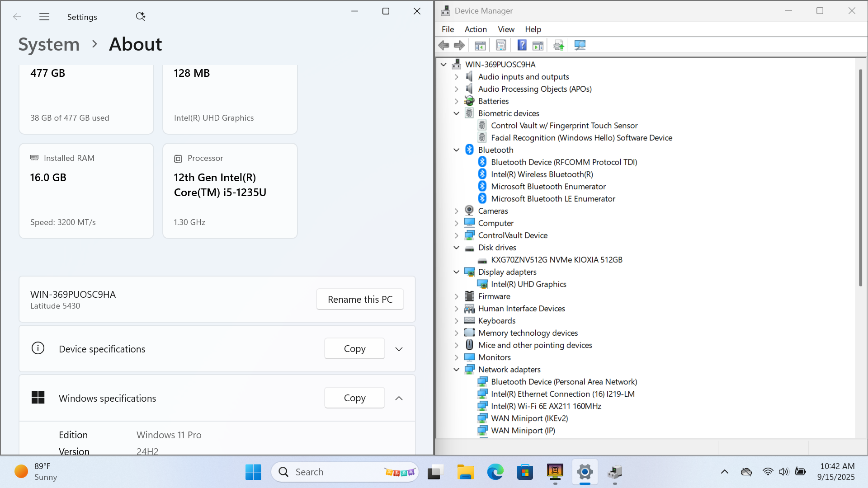Go back in Settings window
This screenshot has height=488, width=868.
17,17
